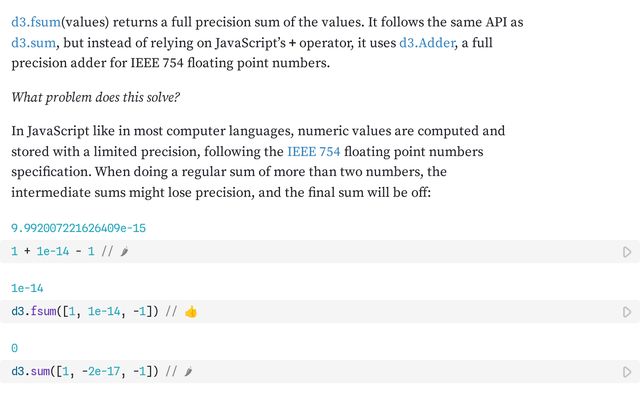This screenshot has height=400, width=640.
Task: Place cursor in the d3.fsum code editor
Action: (350, 312)
